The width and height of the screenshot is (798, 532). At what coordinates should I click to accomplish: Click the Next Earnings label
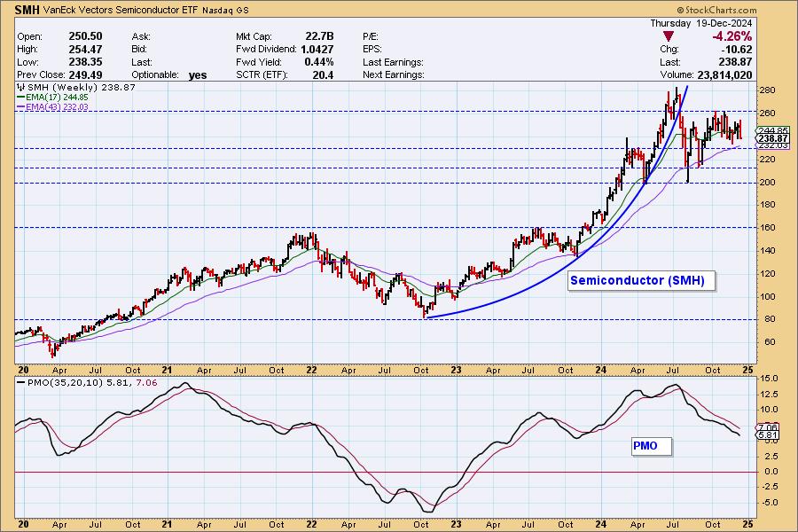click(394, 74)
